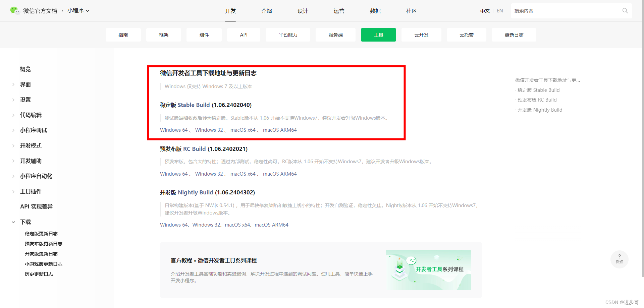Expand the 设置 sidebar section
Image resolution: width=644 pixels, height=308 pixels.
(13, 100)
